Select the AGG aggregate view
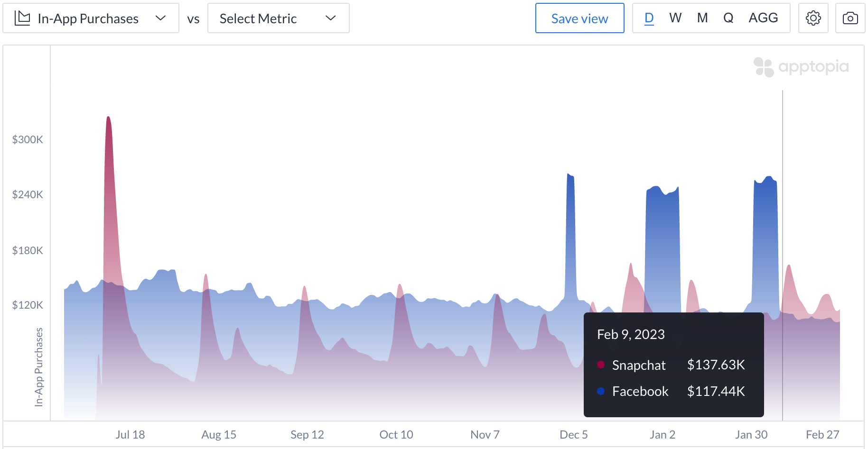868x449 pixels. (x=763, y=18)
